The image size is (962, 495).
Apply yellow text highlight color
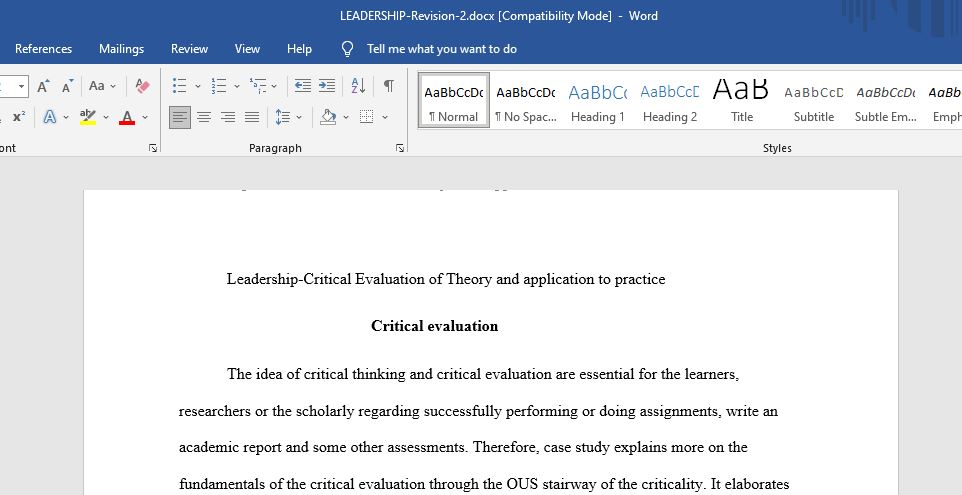(x=88, y=117)
